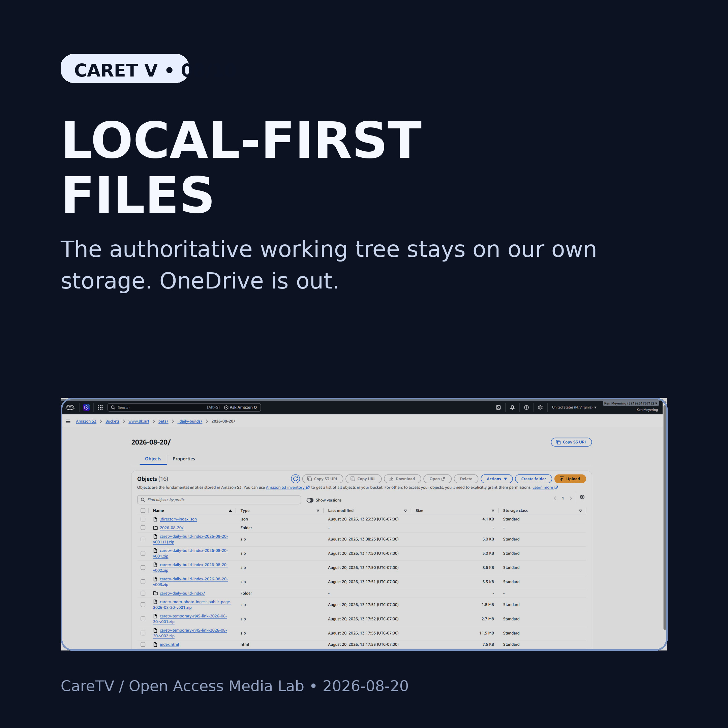This screenshot has height=728, width=728.
Task: Sort by Name ascending arrow
Action: [x=230, y=511]
